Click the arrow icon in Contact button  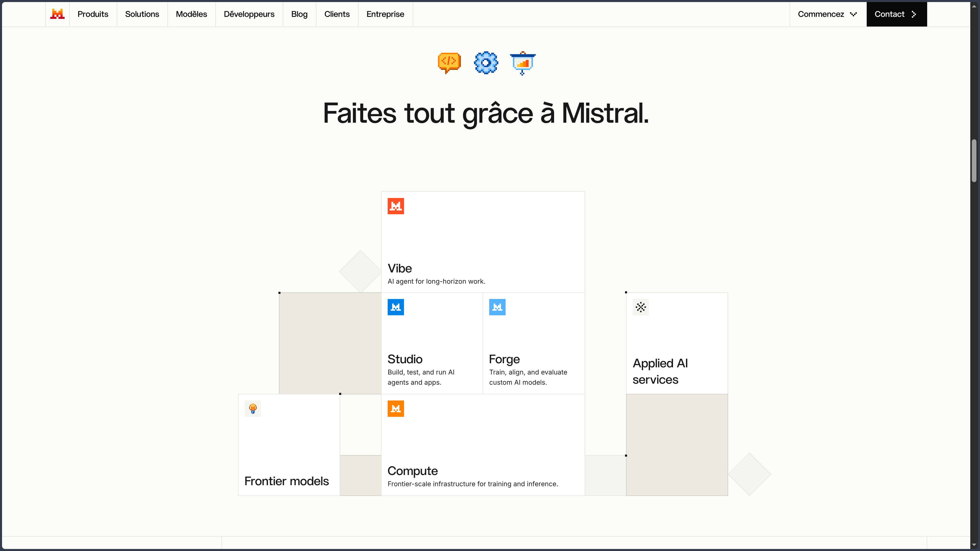[914, 14]
